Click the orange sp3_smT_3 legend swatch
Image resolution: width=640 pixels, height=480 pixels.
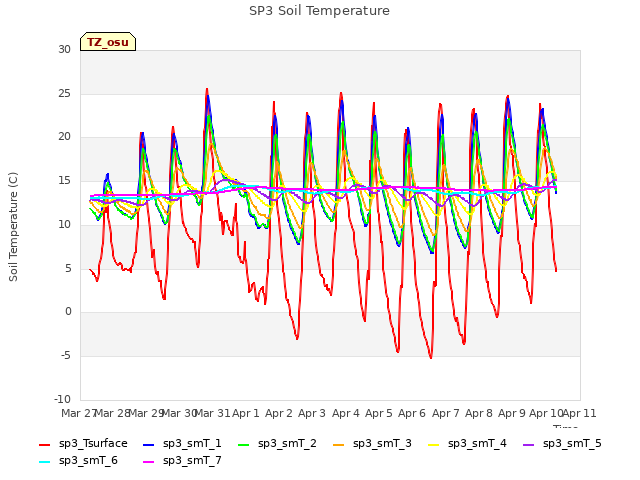[x=339, y=444]
